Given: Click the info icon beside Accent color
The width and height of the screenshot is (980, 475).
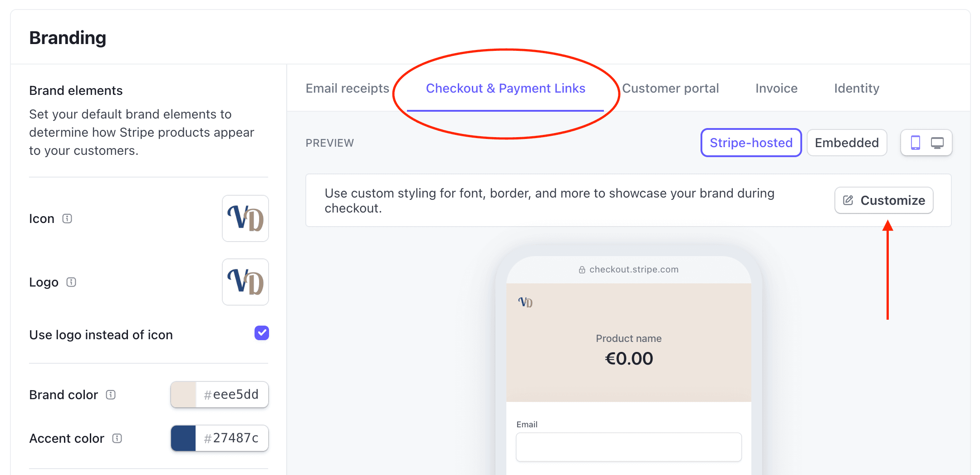Looking at the screenshot, I should [x=118, y=438].
